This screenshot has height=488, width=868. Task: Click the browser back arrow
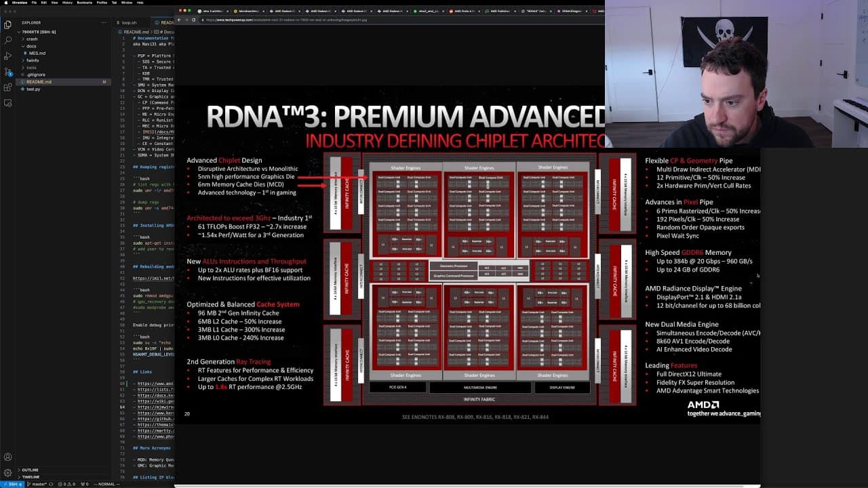pos(180,20)
